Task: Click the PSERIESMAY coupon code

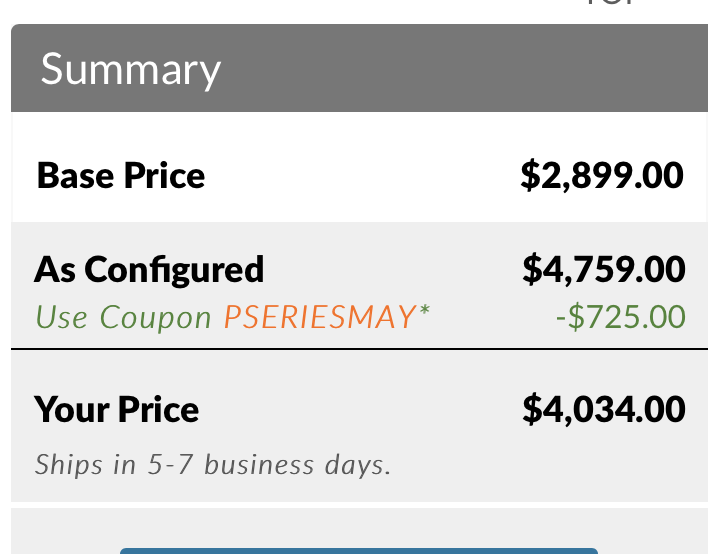Action: [x=320, y=317]
